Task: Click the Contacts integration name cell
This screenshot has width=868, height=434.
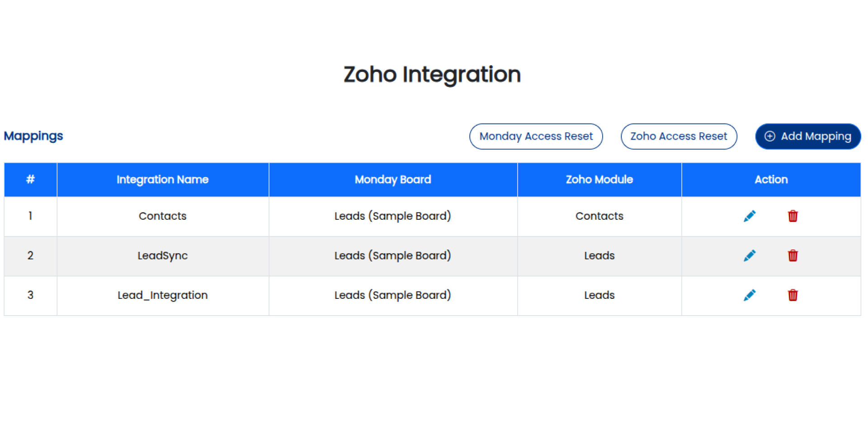Action: point(163,216)
